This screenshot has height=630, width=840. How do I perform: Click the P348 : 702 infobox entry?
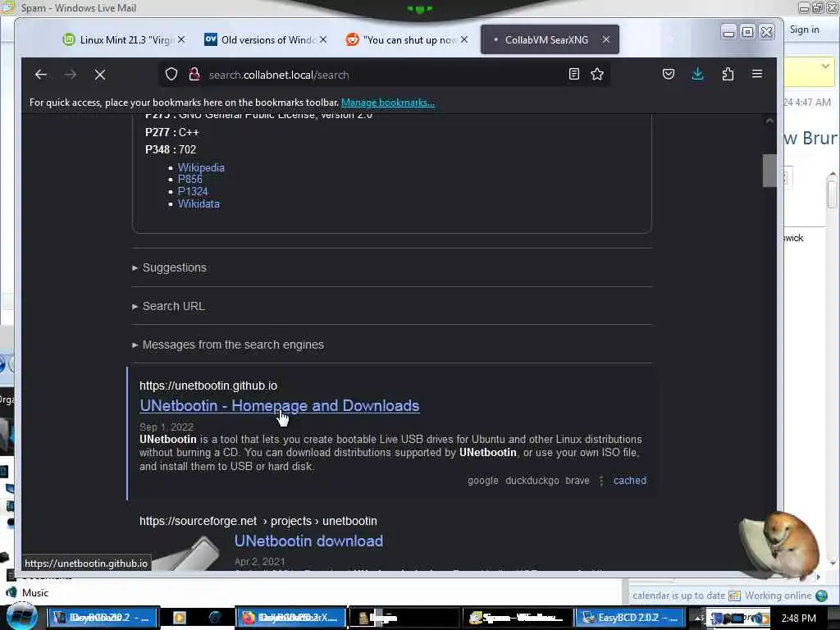point(171,149)
